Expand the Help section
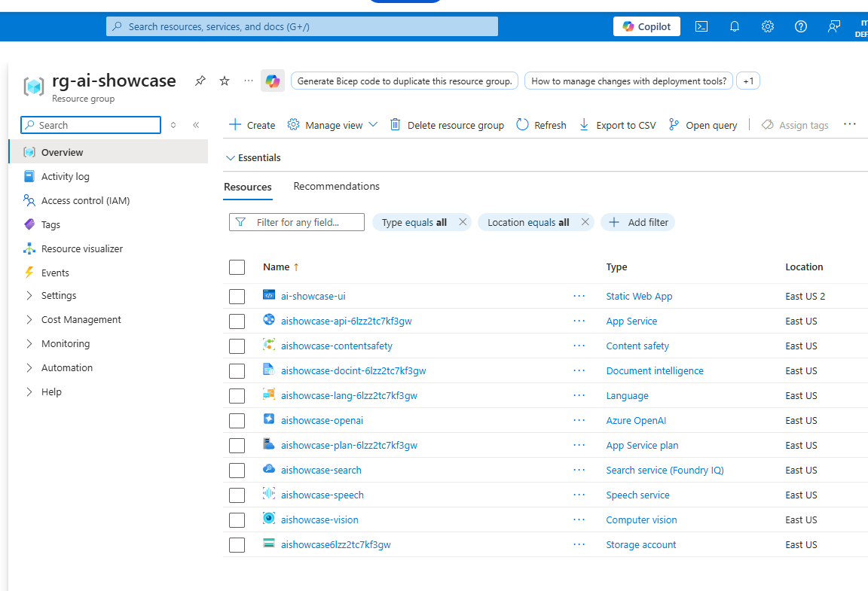 point(29,391)
